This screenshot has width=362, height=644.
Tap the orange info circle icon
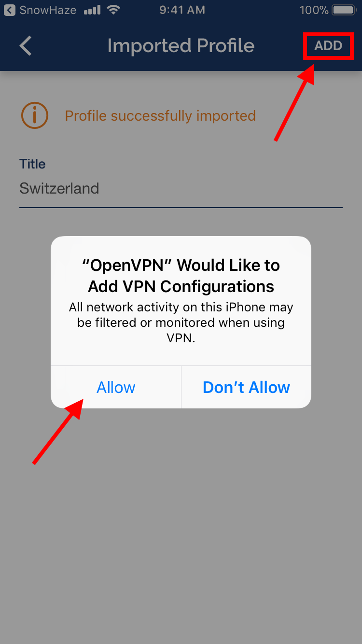[35, 115]
